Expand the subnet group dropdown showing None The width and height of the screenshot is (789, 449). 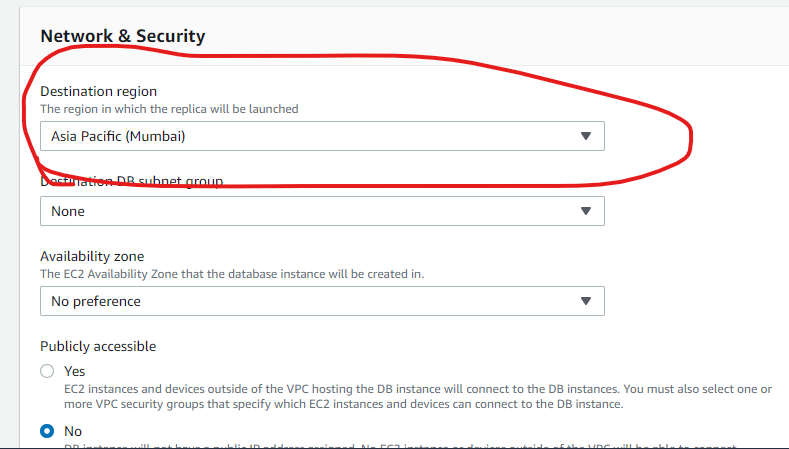(322, 211)
